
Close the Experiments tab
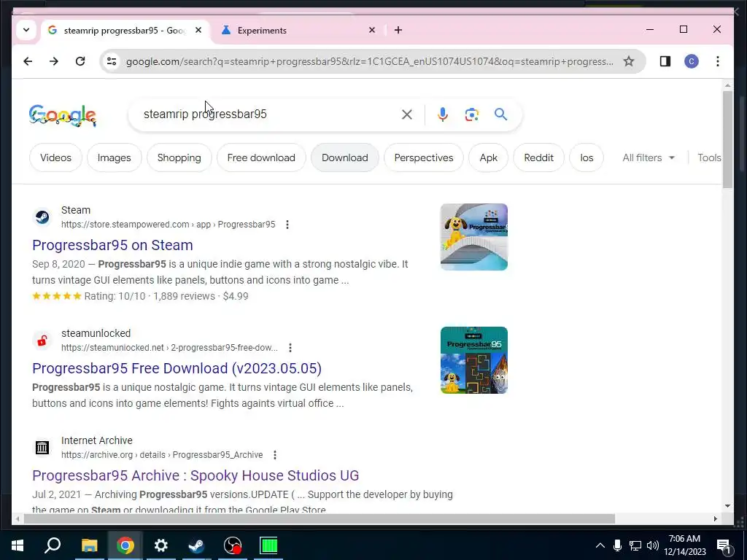372,30
